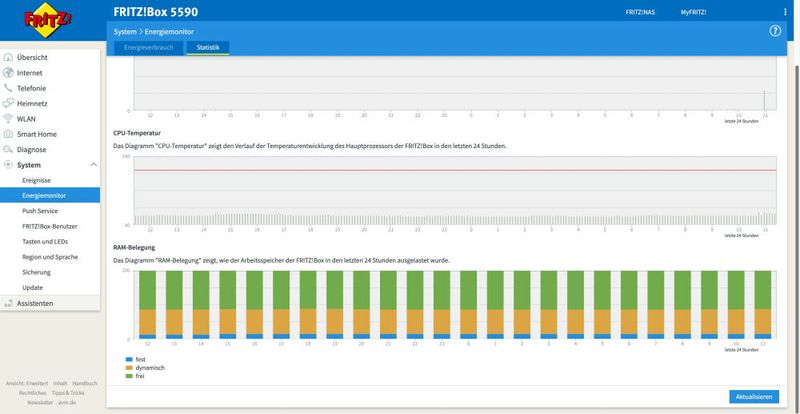
Task: Click the Aktualisieren button
Action: pyautogui.click(x=753, y=397)
